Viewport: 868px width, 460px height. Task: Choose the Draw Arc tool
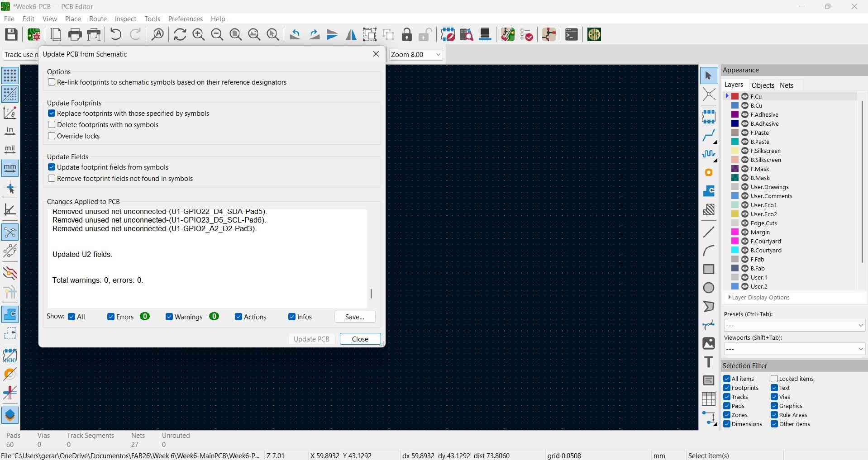[709, 251]
